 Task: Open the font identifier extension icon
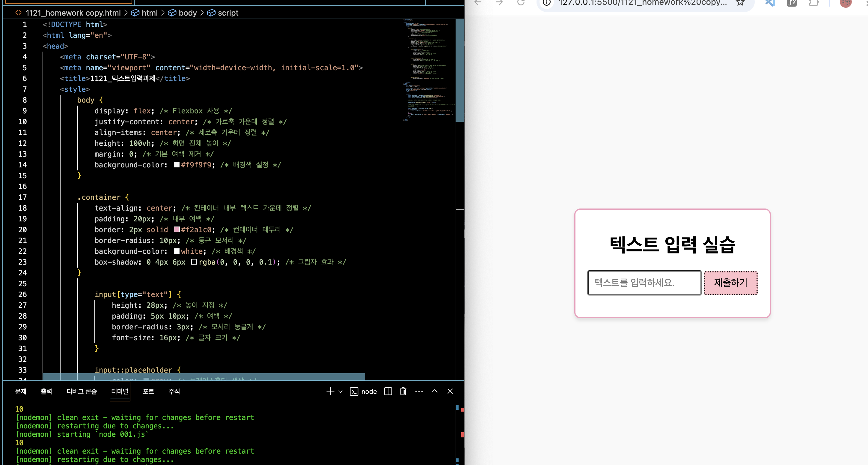pos(792,3)
